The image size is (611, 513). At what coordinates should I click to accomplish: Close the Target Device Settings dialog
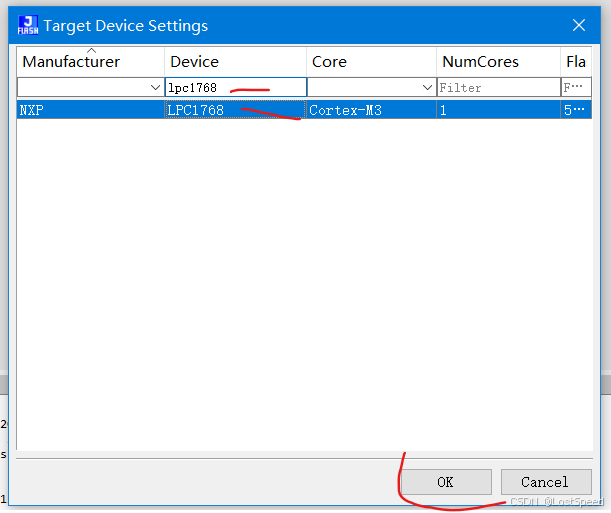(x=579, y=25)
